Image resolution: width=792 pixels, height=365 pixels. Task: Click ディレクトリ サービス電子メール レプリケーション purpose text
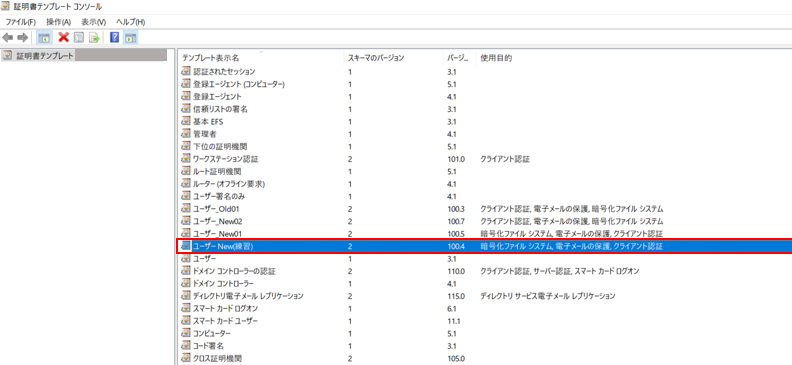(x=548, y=296)
